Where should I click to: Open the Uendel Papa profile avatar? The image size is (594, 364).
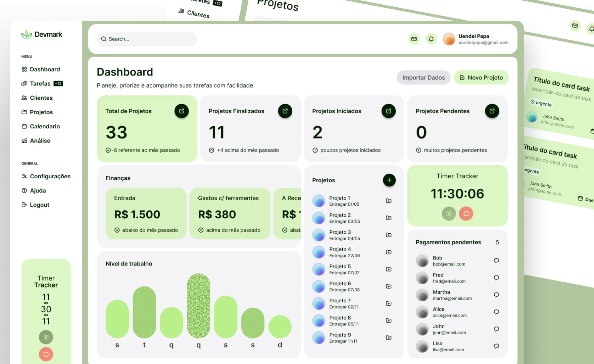tap(449, 39)
